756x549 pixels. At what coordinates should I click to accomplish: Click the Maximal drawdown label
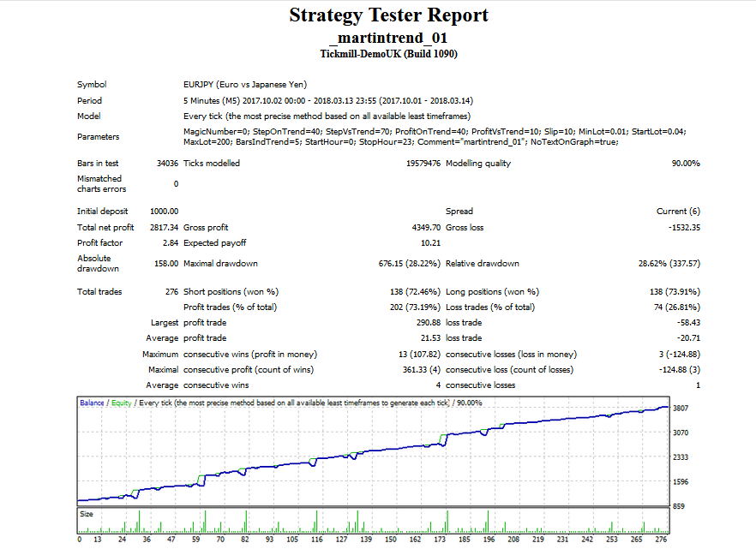220,264
